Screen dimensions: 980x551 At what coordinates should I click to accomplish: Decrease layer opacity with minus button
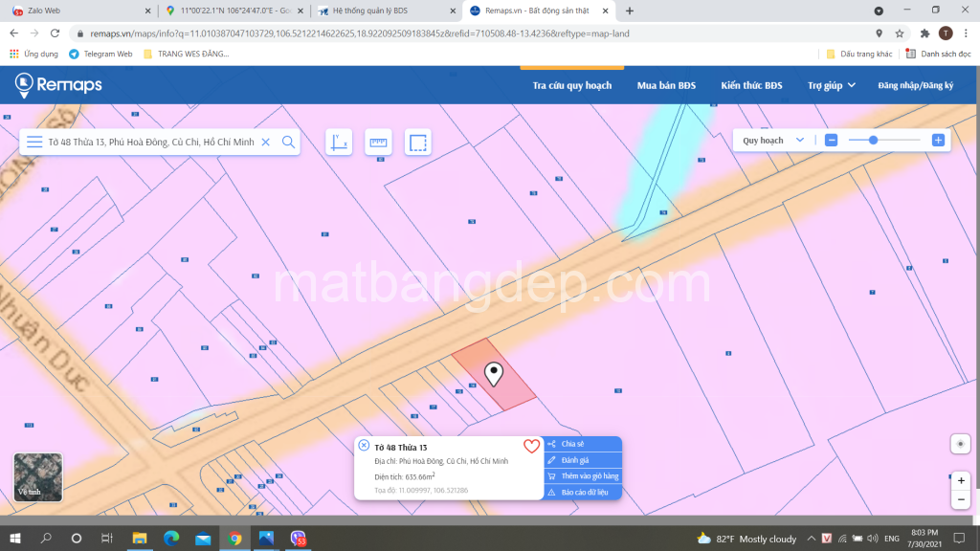pos(832,141)
